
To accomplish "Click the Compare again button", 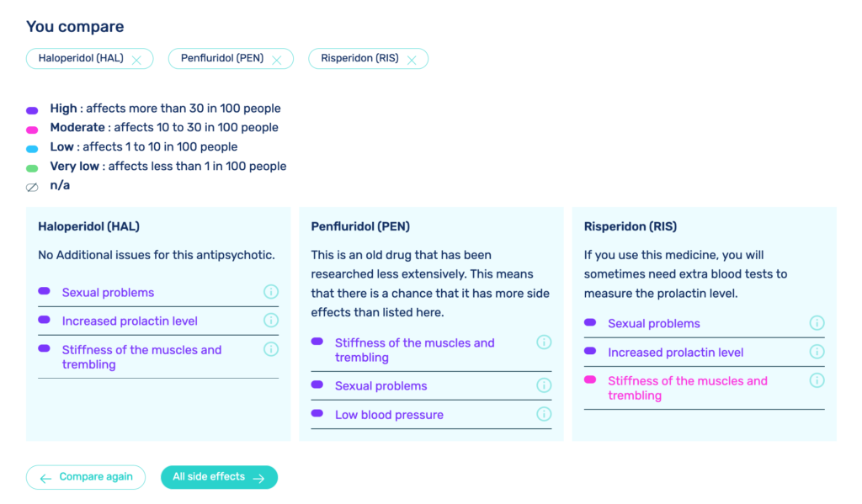I will click(x=85, y=477).
